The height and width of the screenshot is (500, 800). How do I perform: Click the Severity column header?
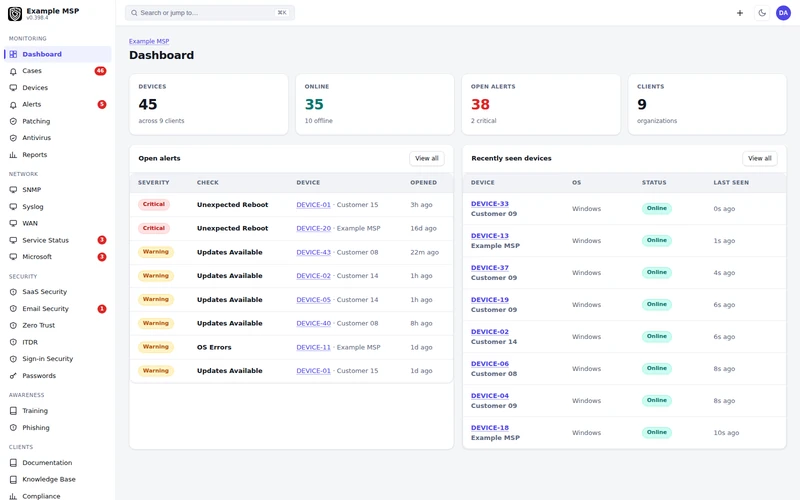154,183
